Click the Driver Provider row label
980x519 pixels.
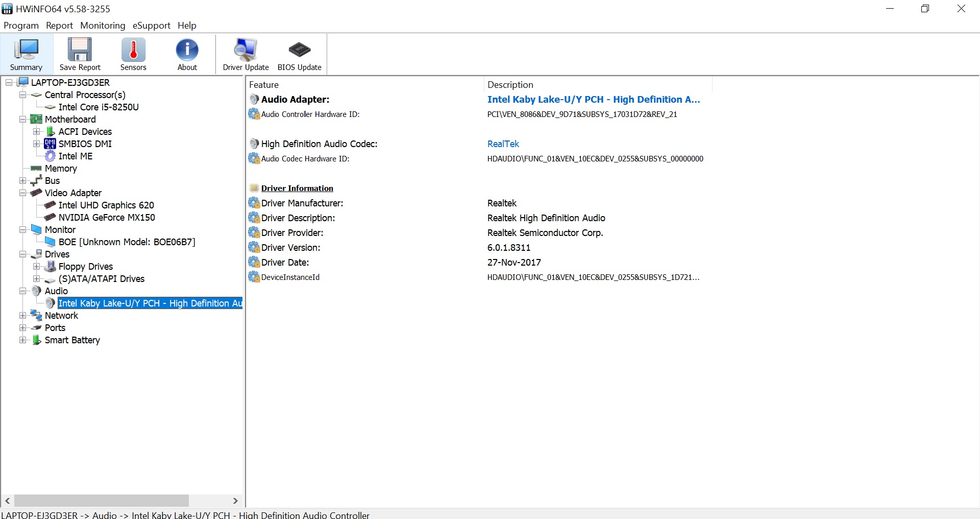pyautogui.click(x=292, y=232)
